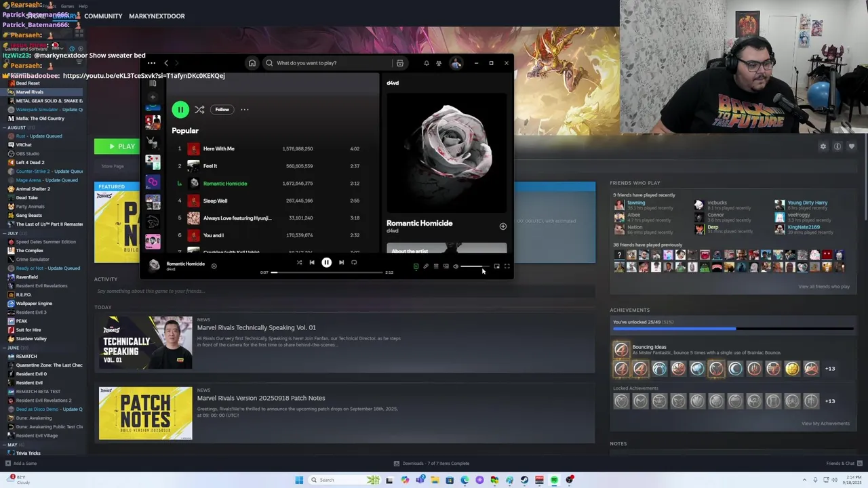Viewport: 868px width, 488px height.
Task: Open Spotify Friend Activity icon
Action: [x=439, y=63]
